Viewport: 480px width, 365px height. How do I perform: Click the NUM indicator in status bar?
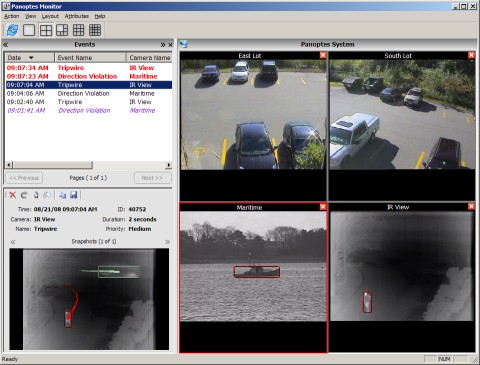(x=444, y=359)
